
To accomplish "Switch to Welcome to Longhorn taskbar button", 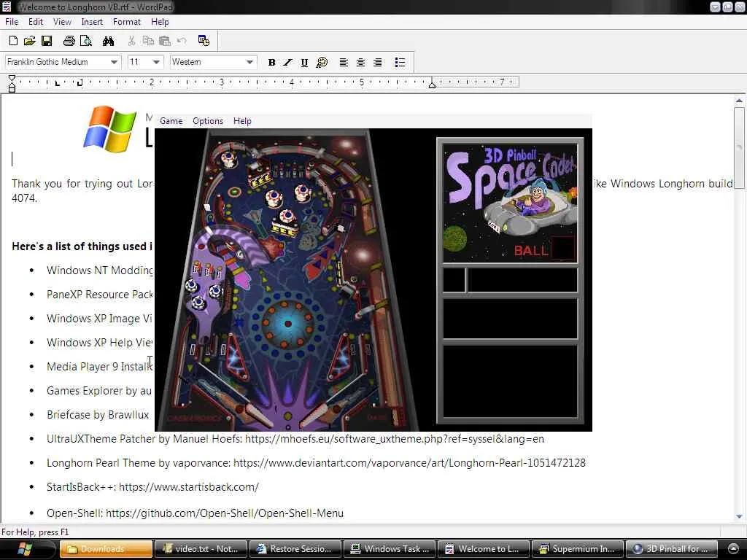I will coord(484,549).
